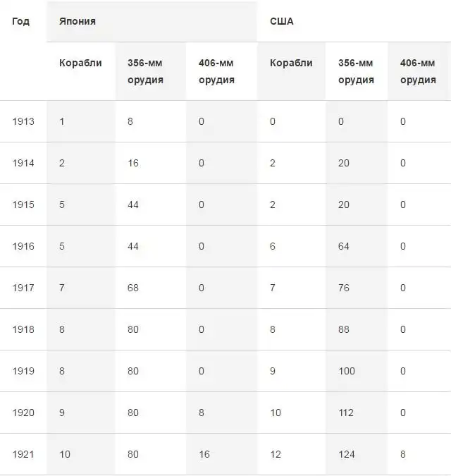This screenshot has width=451, height=476.
Task: Select the 1916 row label
Action: (x=23, y=246)
